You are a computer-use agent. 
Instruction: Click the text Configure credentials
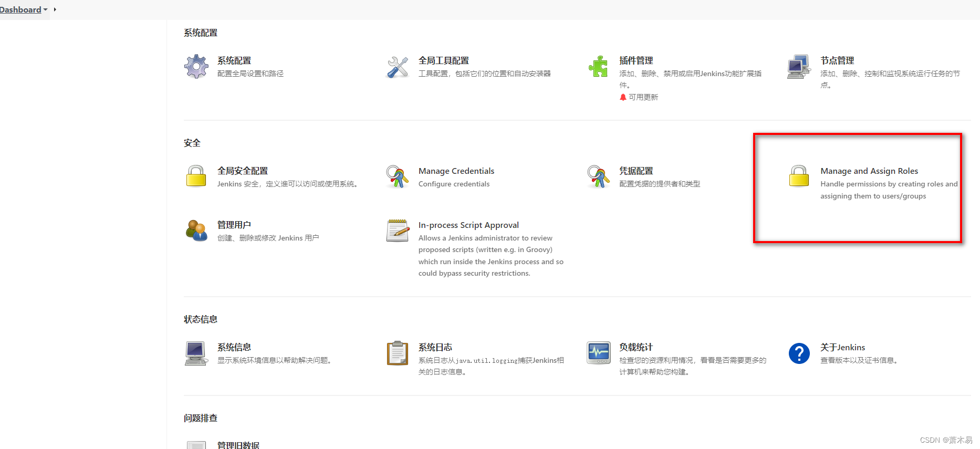click(x=454, y=184)
